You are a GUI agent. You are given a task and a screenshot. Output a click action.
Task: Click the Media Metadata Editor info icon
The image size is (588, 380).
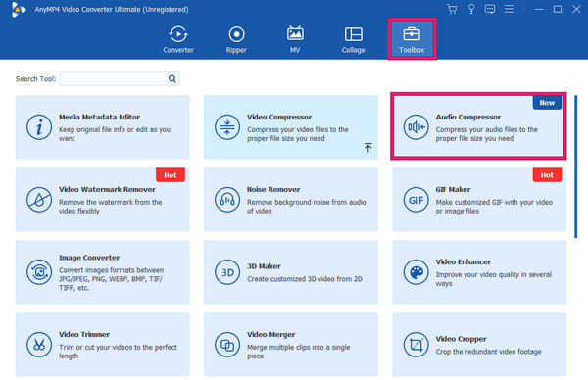pos(39,127)
